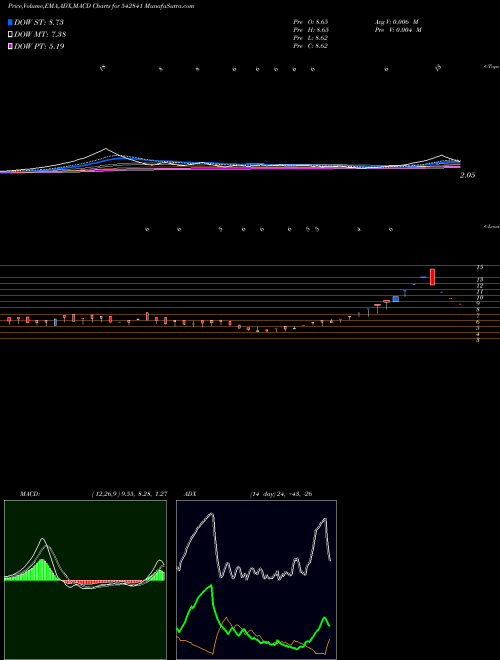Click the MACD: panel label
This screenshot has width=500, height=660.
[x=30, y=494]
